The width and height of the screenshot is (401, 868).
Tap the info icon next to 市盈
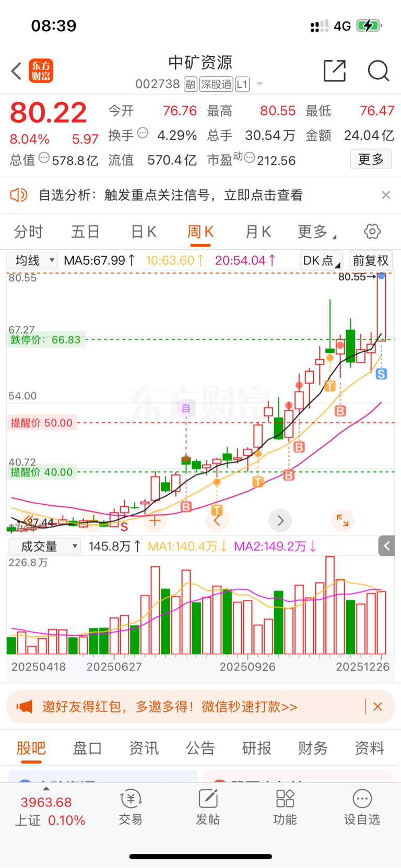pos(250,157)
